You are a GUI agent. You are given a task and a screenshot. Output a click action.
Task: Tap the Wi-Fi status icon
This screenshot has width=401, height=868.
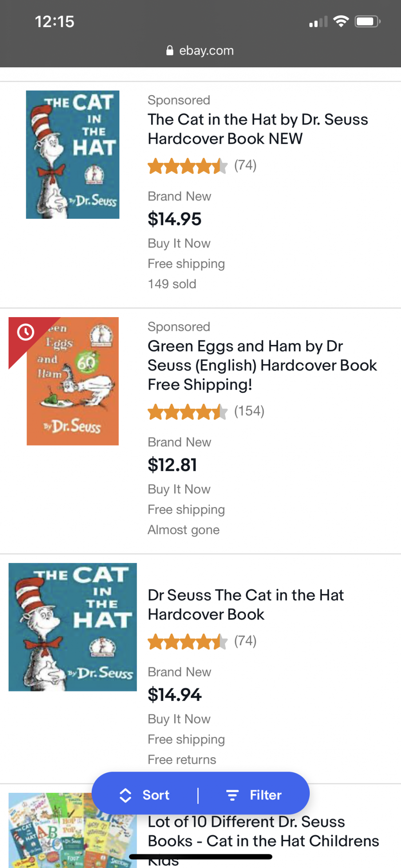[341, 22]
